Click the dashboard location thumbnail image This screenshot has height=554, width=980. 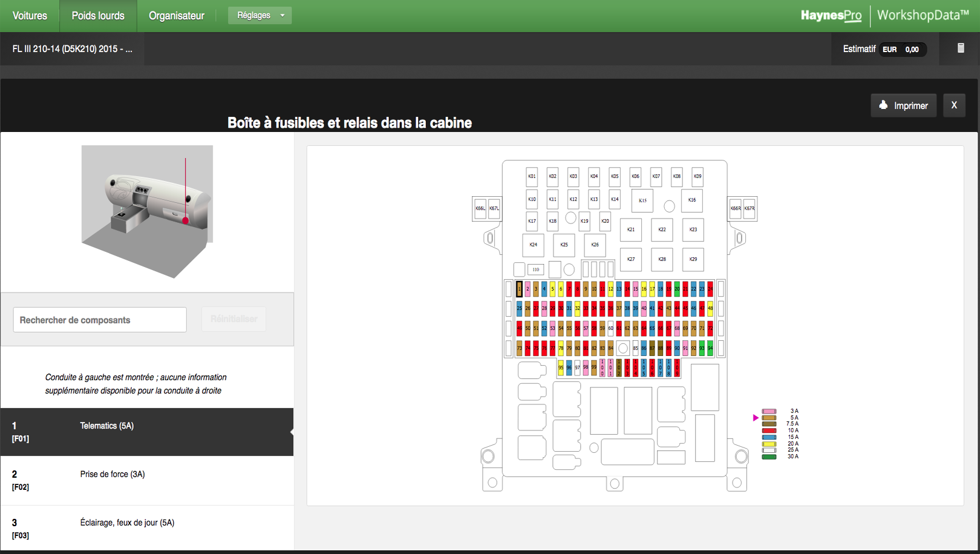[147, 212]
